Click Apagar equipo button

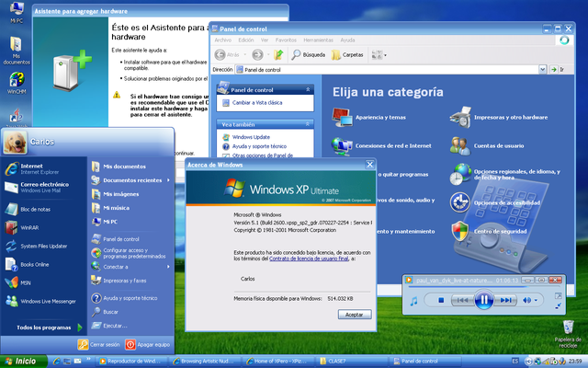point(148,344)
